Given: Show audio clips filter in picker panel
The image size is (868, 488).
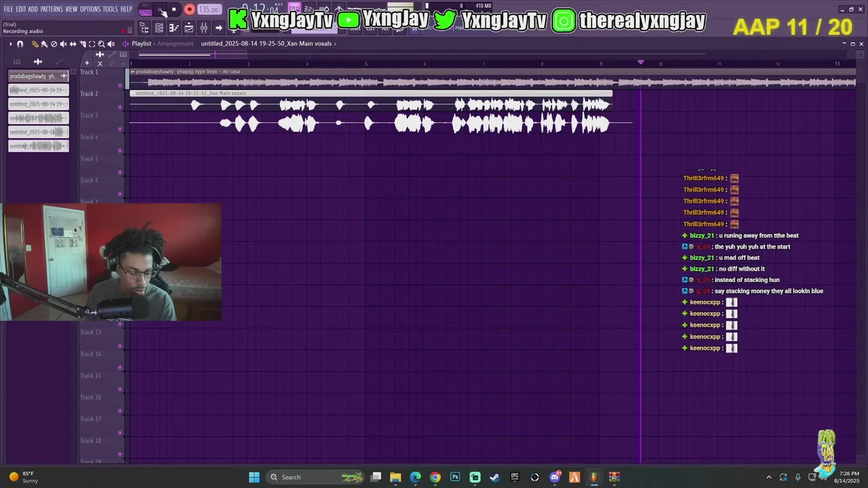Looking at the screenshot, I should (38, 62).
